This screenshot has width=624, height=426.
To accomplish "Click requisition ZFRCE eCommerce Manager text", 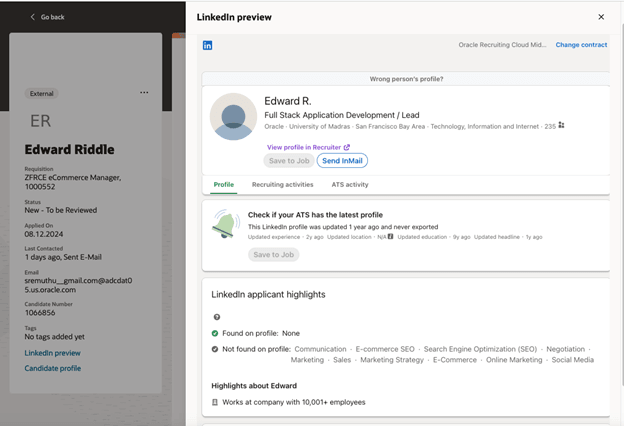I will 73,182.
